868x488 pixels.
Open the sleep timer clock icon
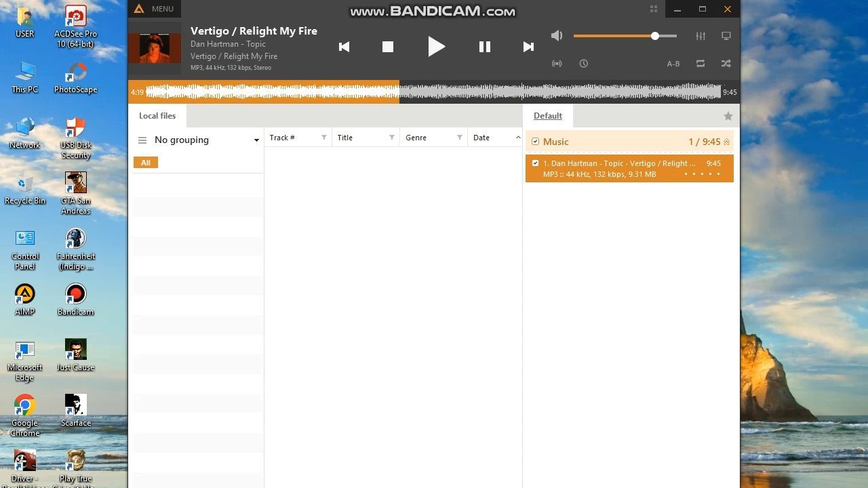(583, 64)
